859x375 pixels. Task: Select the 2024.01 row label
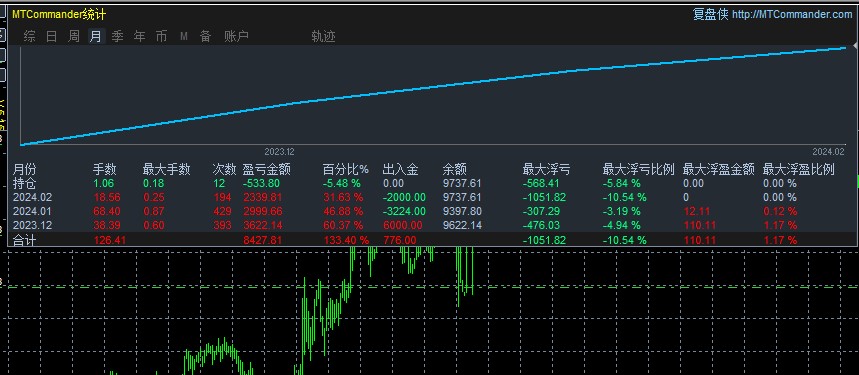32,211
